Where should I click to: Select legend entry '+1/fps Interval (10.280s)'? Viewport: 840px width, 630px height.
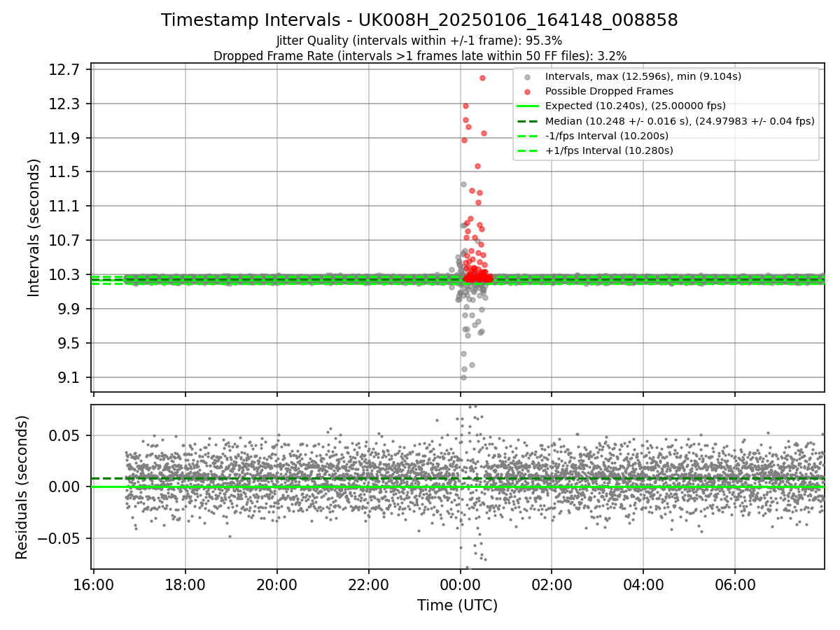[x=609, y=150]
